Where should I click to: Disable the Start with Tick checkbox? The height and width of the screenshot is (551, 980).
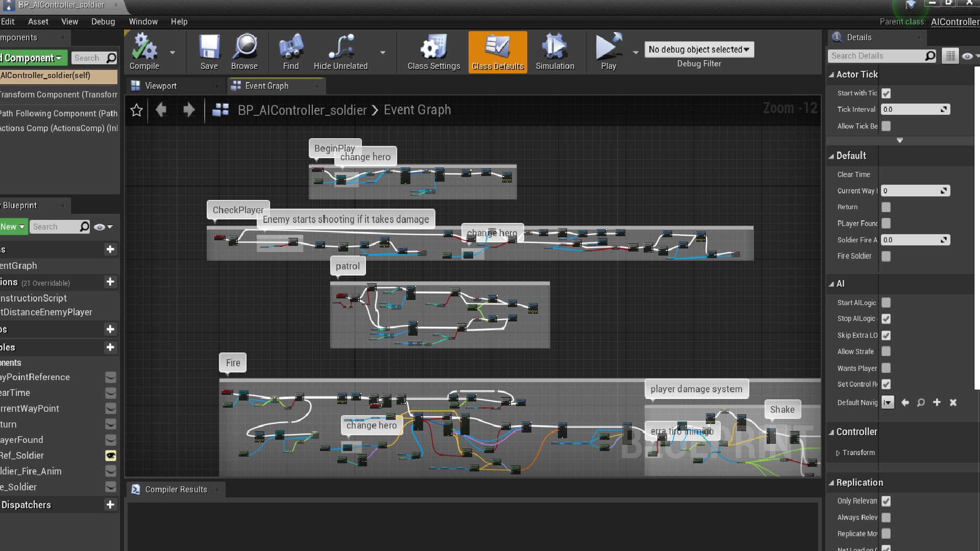[x=887, y=93]
